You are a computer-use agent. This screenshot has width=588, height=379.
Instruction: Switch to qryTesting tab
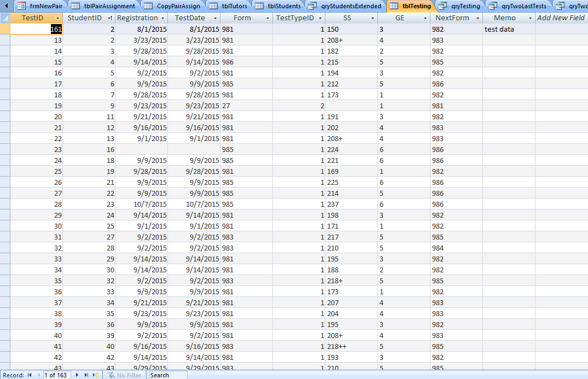461,6
